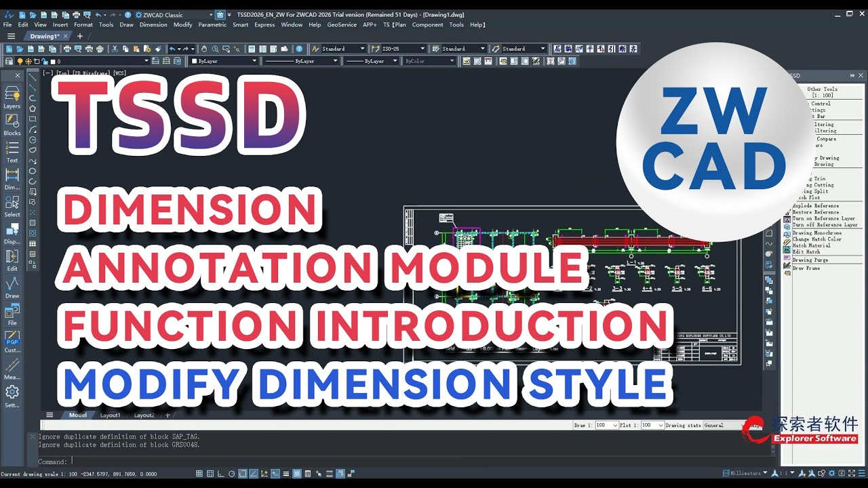Toggle polar tracking in status bar
This screenshot has height=488, width=868.
coord(231,474)
